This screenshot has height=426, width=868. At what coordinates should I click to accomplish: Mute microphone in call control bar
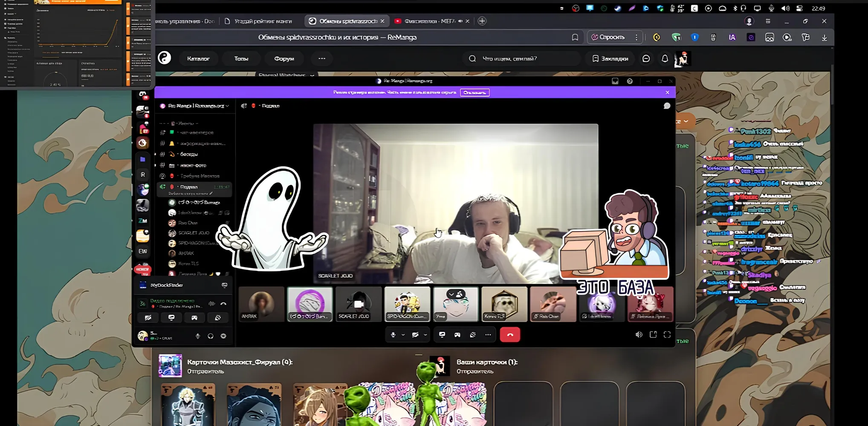[x=393, y=335]
